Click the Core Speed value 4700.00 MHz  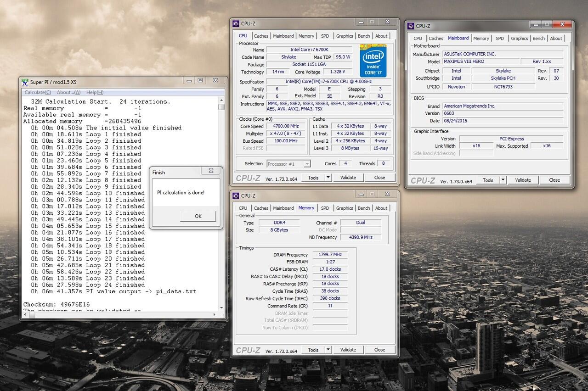pos(286,126)
